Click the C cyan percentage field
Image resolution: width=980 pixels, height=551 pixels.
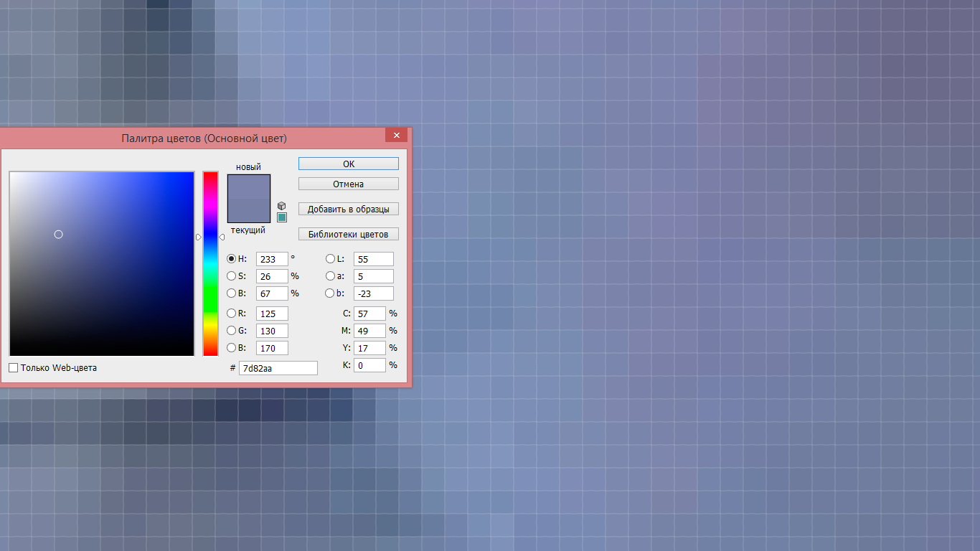click(369, 314)
